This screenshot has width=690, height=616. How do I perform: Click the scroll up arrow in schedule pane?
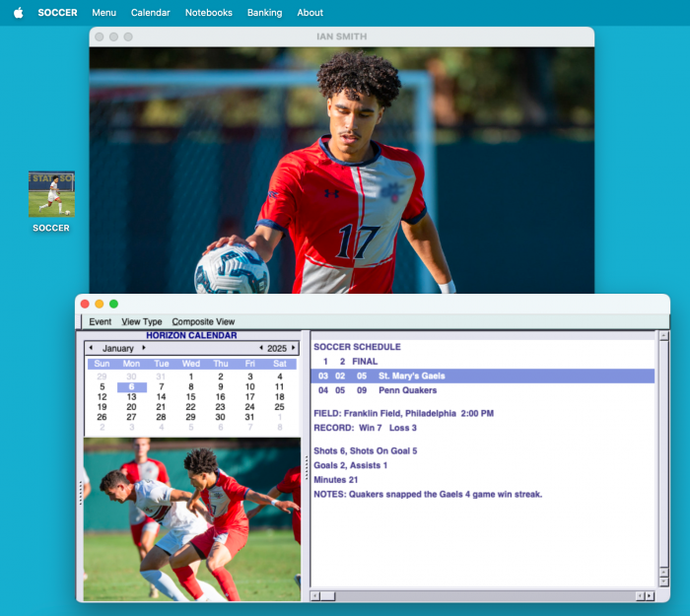point(663,336)
